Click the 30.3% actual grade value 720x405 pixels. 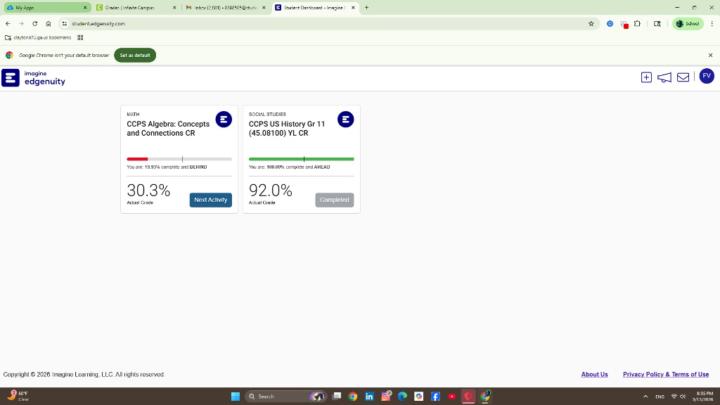[148, 190]
